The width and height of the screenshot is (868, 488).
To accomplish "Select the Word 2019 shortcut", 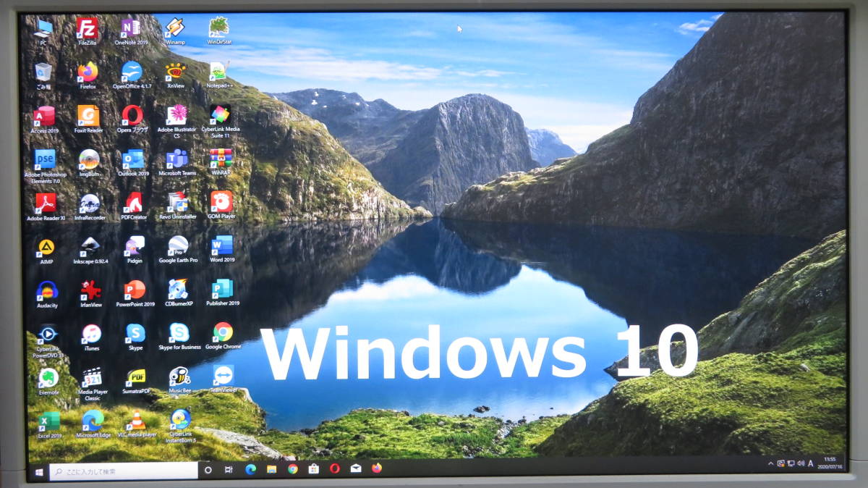I will coord(222,249).
